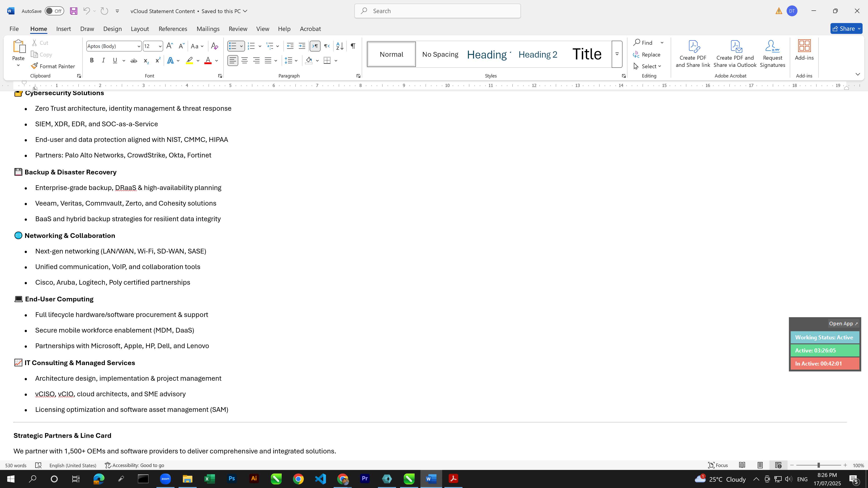
Task: Click Open App in the tracker widget
Action: point(843,324)
